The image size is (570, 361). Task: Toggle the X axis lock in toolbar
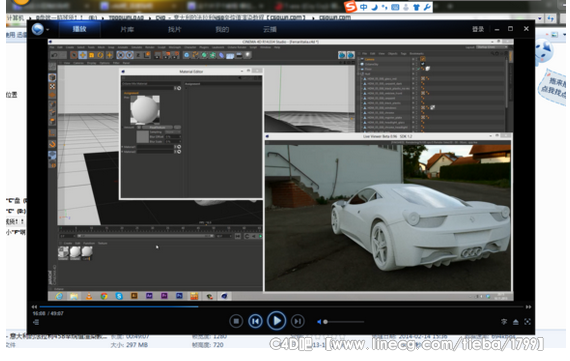click(x=120, y=55)
